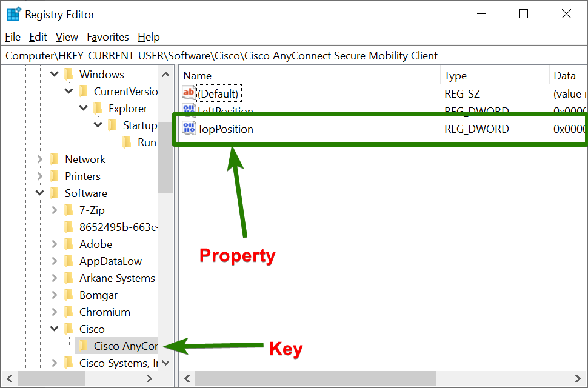588x388 pixels.
Task: Click the Cisco AnyConnect folder icon
Action: [x=83, y=346]
